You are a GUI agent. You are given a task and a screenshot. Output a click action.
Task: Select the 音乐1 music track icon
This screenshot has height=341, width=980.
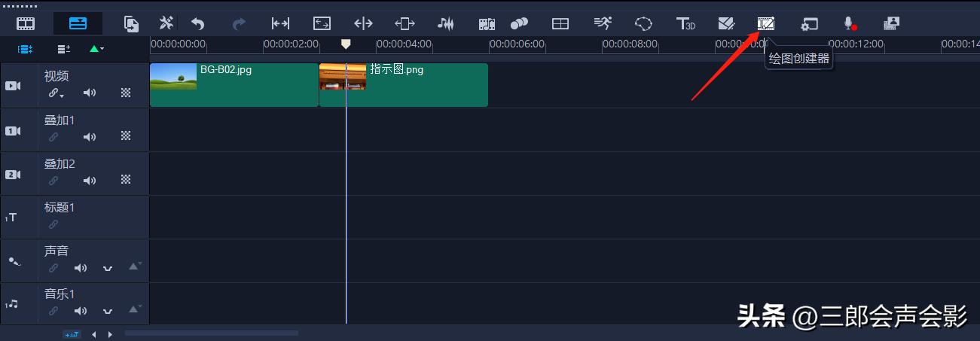pyautogui.click(x=11, y=304)
